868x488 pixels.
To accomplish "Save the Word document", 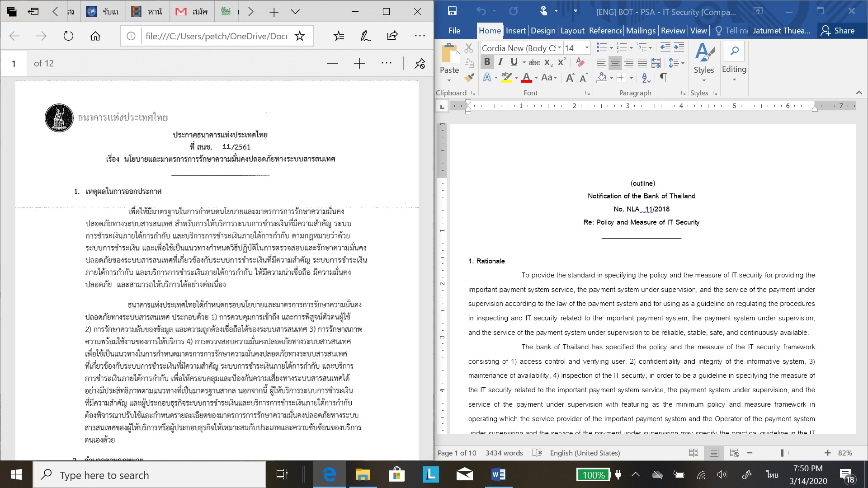I will (x=452, y=11).
